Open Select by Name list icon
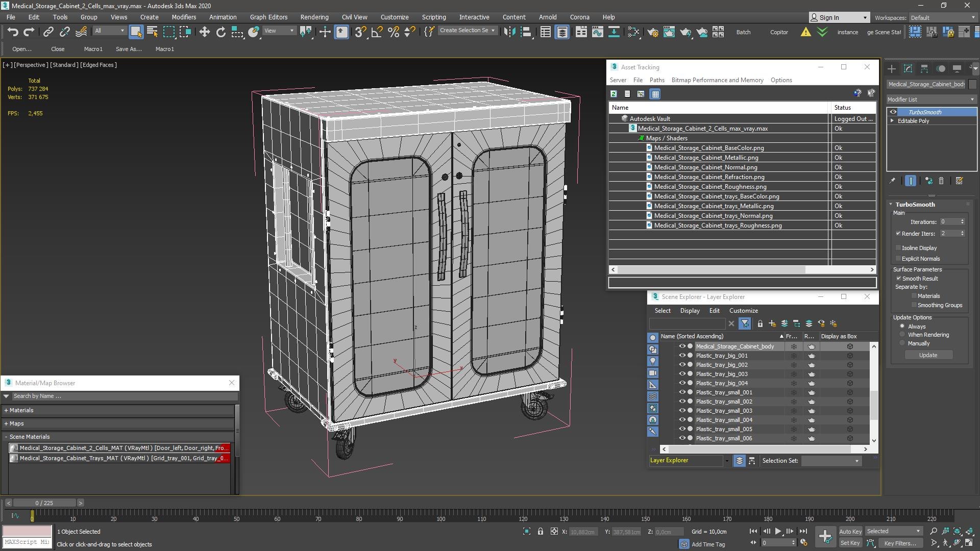The image size is (980, 551). point(152,32)
